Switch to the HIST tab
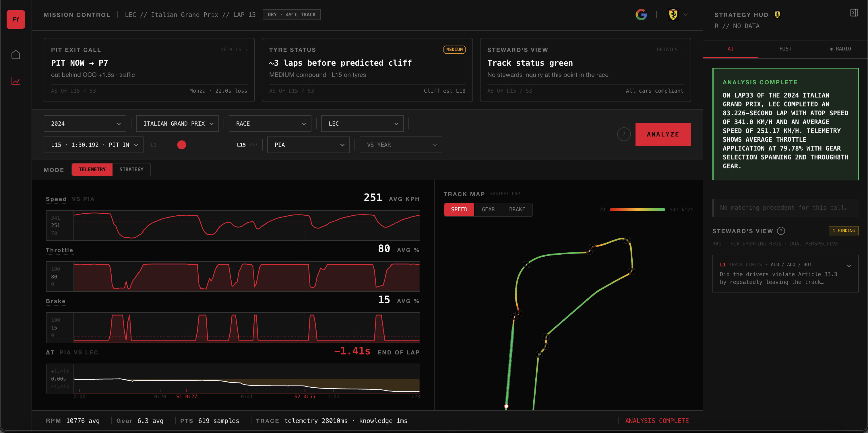This screenshot has height=433, width=868. coord(785,49)
